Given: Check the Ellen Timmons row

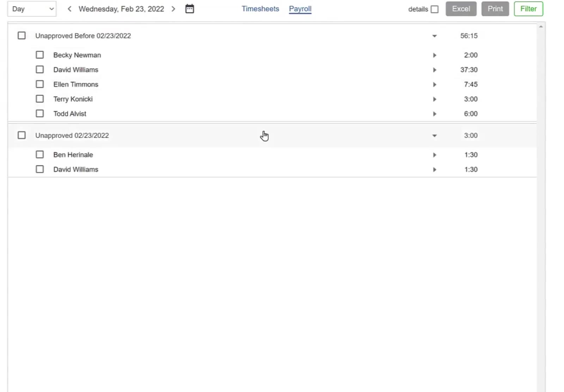Looking at the screenshot, I should tap(40, 84).
